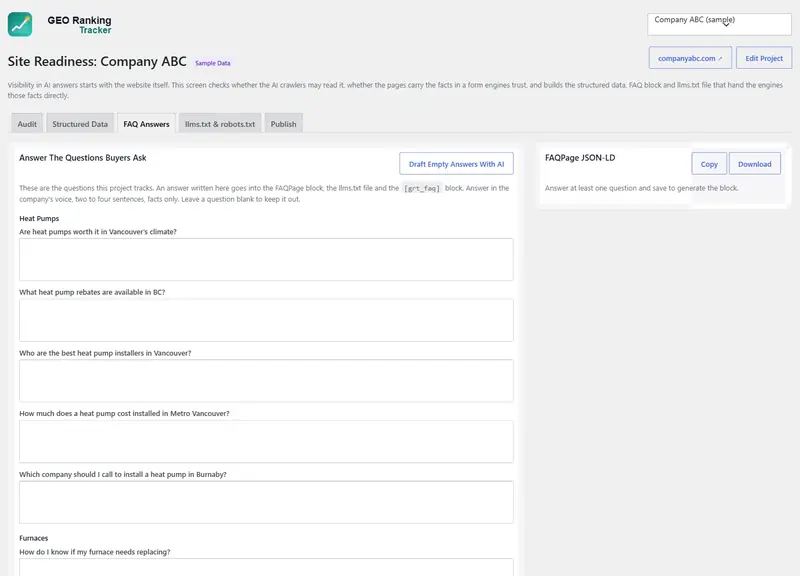This screenshot has width=800, height=576.
Task: Click the GEO Ranking Tracker logo icon
Action: [x=20, y=24]
